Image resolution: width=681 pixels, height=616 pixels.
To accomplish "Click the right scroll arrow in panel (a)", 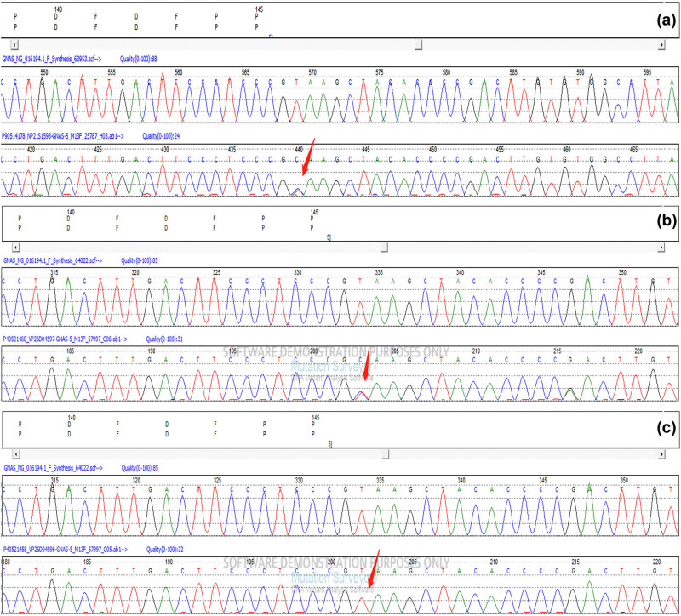I will pos(661,44).
